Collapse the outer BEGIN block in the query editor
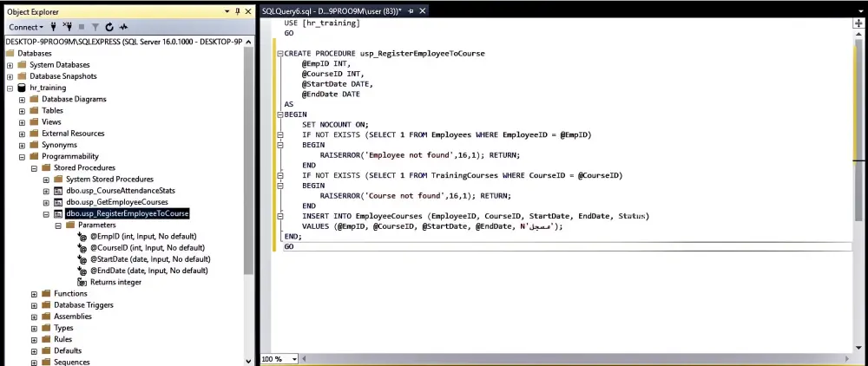 [x=280, y=114]
